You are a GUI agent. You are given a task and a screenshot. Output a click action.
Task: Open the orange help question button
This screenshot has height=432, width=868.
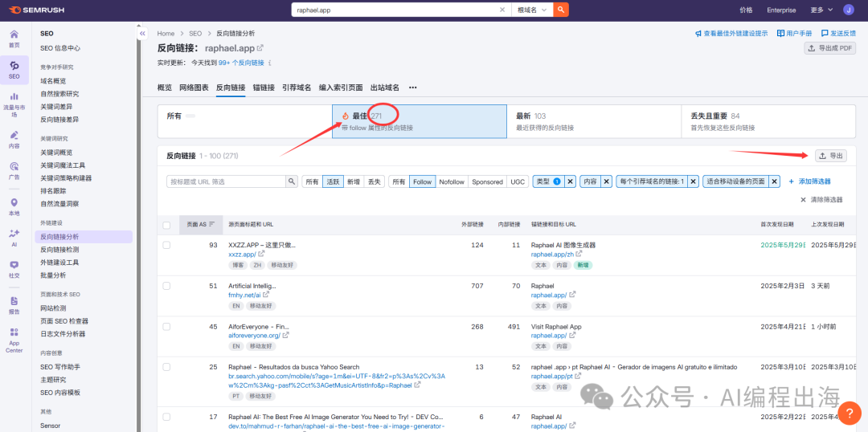click(849, 413)
